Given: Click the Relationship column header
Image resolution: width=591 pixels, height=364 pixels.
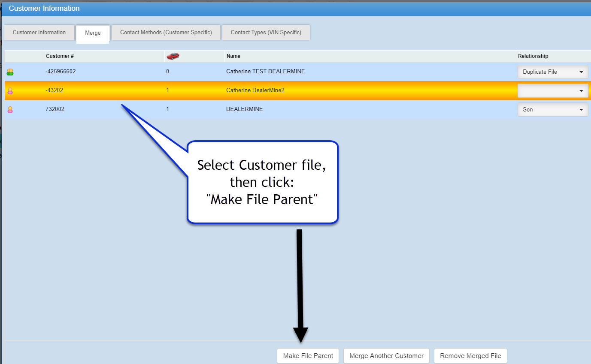Looking at the screenshot, I should coord(533,56).
